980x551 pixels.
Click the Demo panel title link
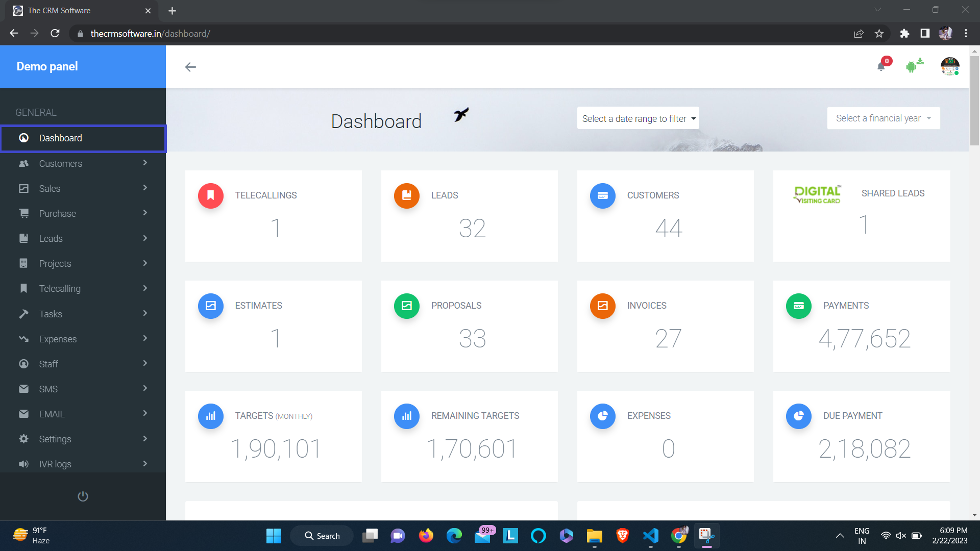click(47, 66)
